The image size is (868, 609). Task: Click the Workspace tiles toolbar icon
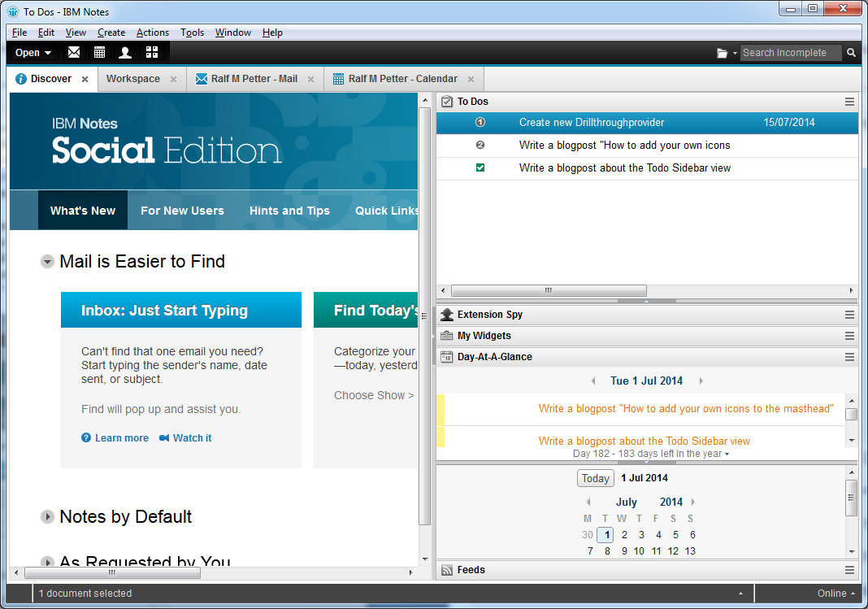151,53
